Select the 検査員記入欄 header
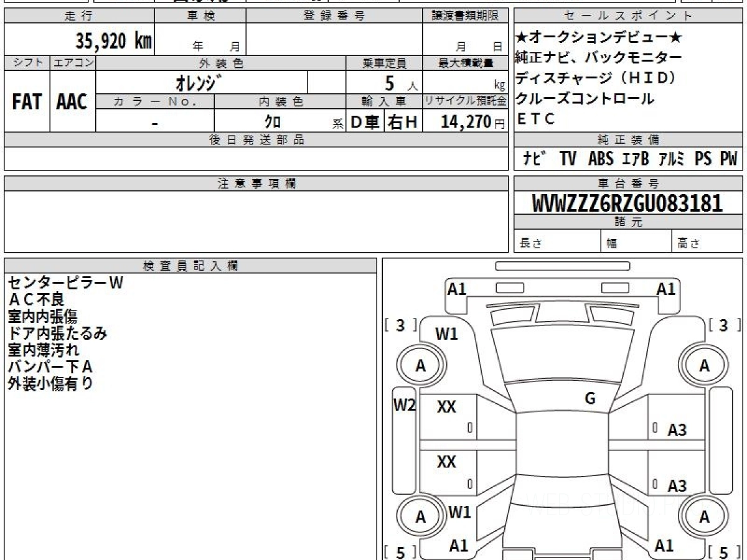This screenshot has width=747, height=560. (190, 266)
